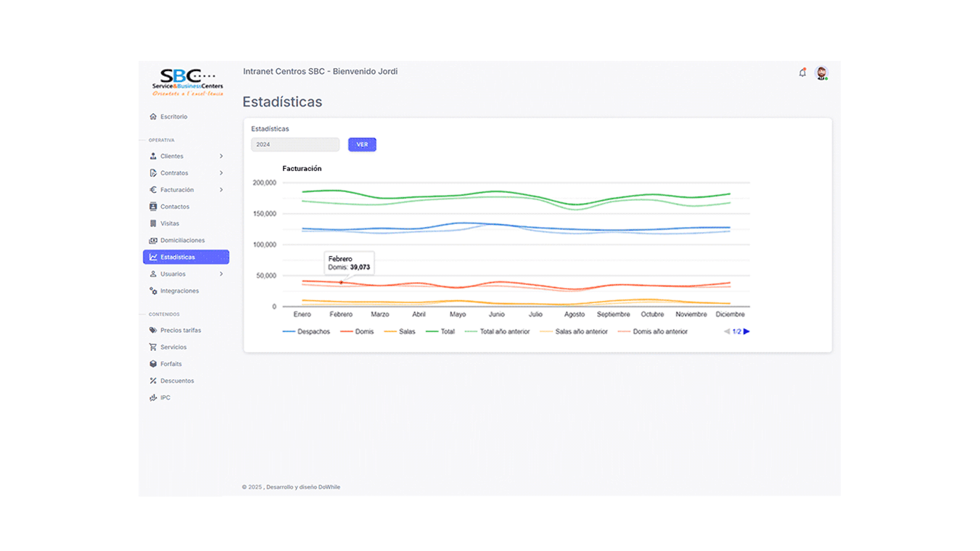This screenshot has width=980, height=551.
Task: Click the Precios tarifas tag icon
Action: coord(153,331)
